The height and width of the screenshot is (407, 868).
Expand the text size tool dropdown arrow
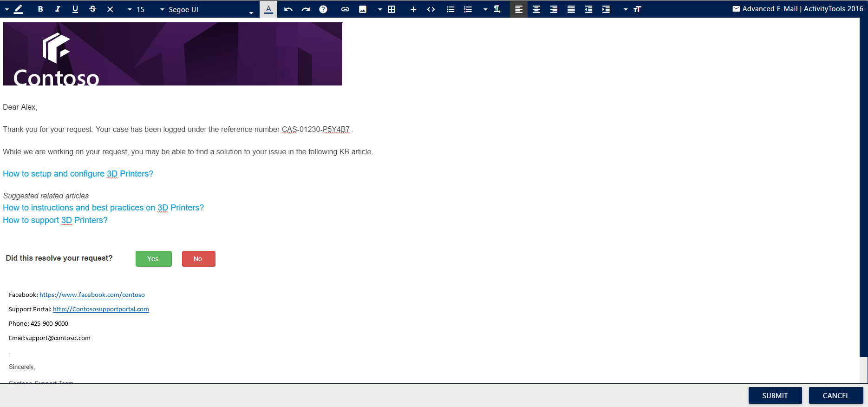coord(626,9)
